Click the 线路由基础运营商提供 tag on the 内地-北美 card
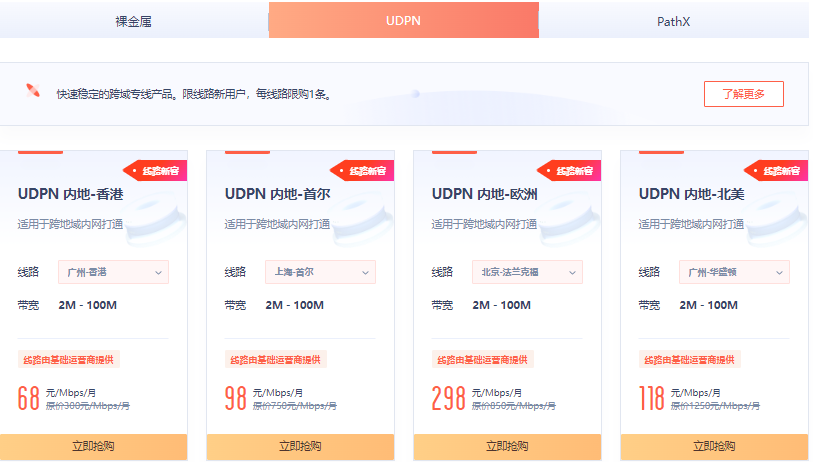Viewport: 813px width, 462px height. [689, 359]
